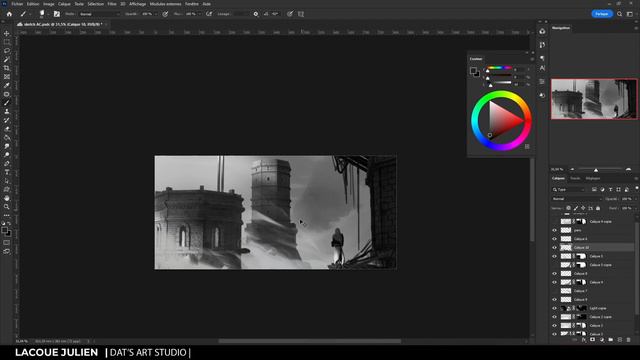The height and width of the screenshot is (360, 640).
Task: Open the layer Opacité dropdown arrow
Action: tap(636, 199)
